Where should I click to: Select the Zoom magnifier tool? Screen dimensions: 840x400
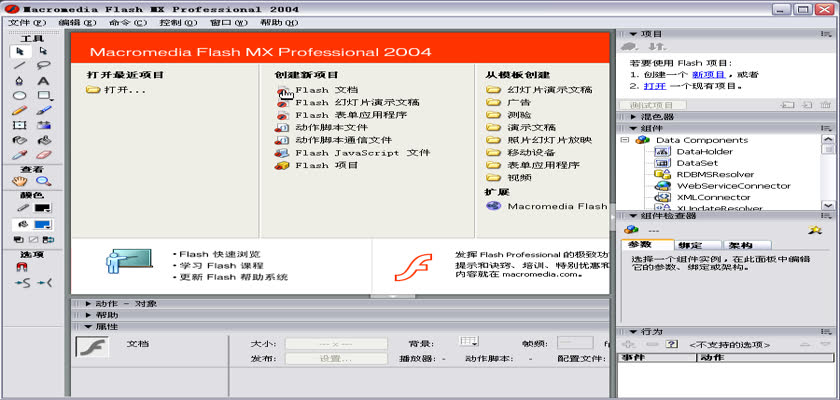43,182
